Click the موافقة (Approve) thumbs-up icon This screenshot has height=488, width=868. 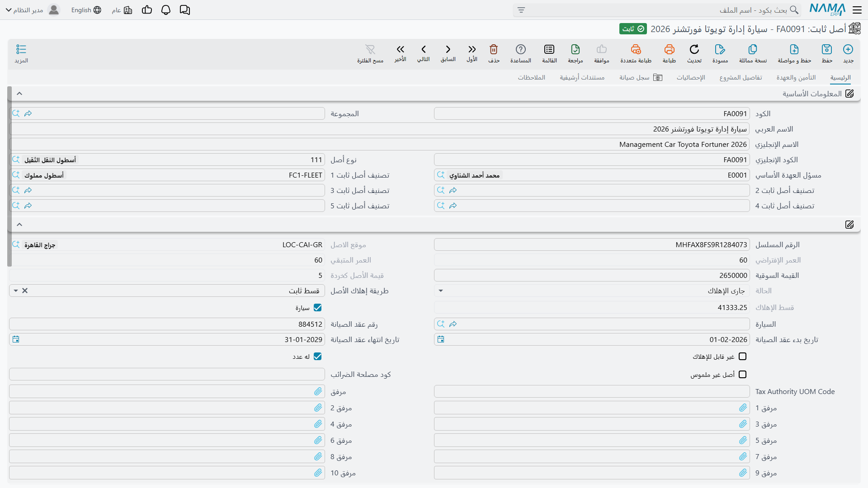click(x=602, y=49)
